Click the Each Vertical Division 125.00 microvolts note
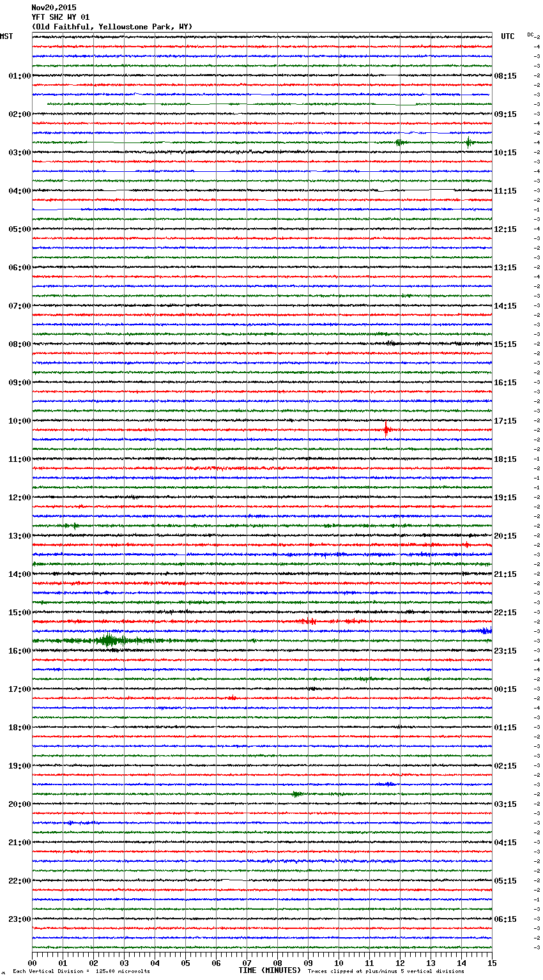 pyautogui.click(x=81, y=971)
